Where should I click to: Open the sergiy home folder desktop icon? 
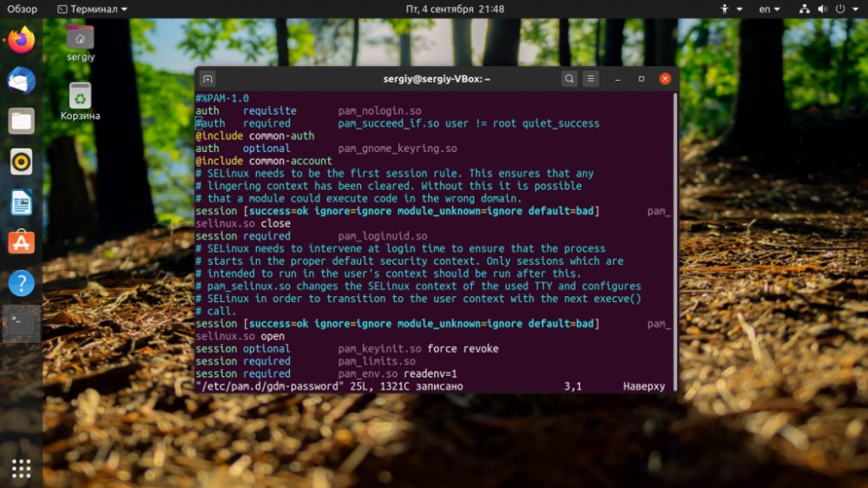pyautogui.click(x=80, y=43)
